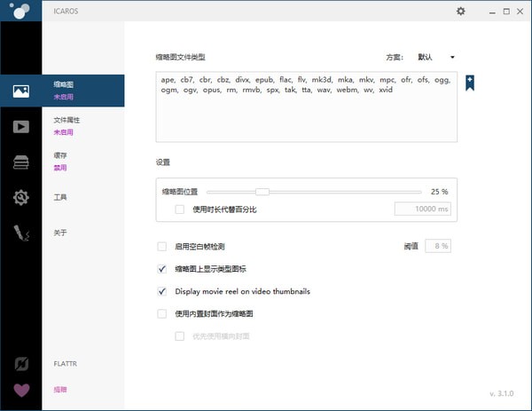Minimize the Icaros window
The width and height of the screenshot is (532, 411).
[492, 12]
